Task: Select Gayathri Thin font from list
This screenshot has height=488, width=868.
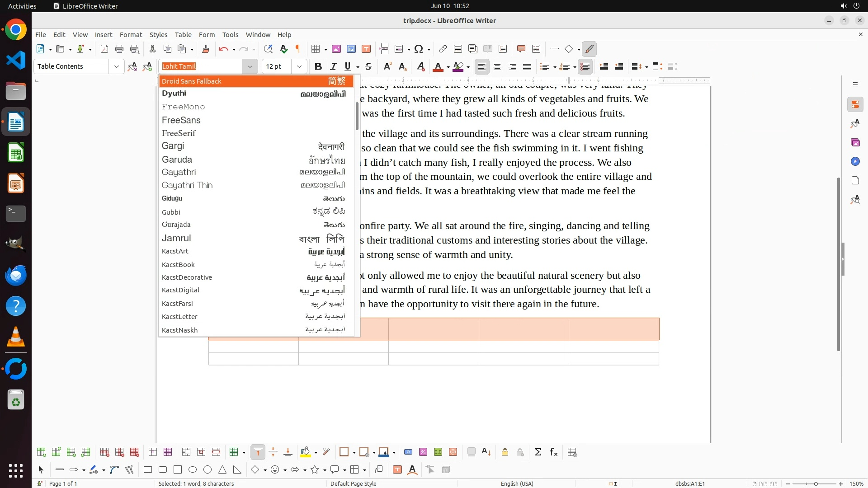Action: pos(187,185)
